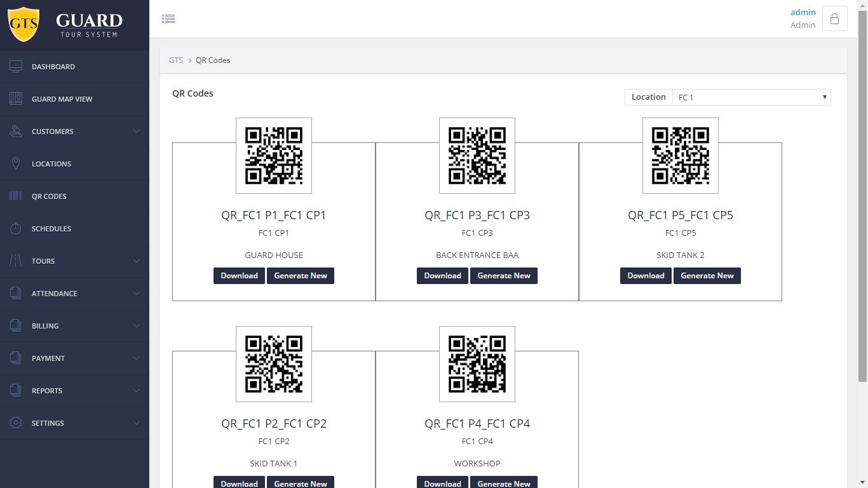This screenshot has height=488, width=868.
Task: Download the GUARD HOUSE QR code
Action: (239, 276)
